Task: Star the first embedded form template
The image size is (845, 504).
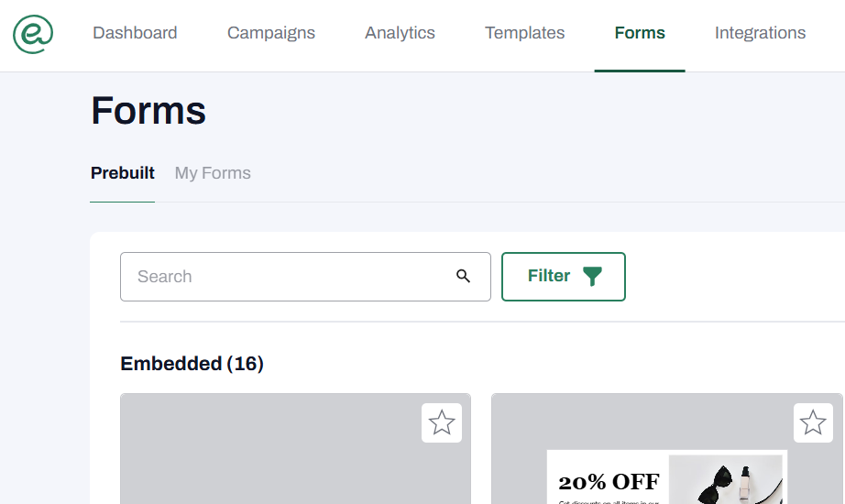Action: click(x=442, y=422)
